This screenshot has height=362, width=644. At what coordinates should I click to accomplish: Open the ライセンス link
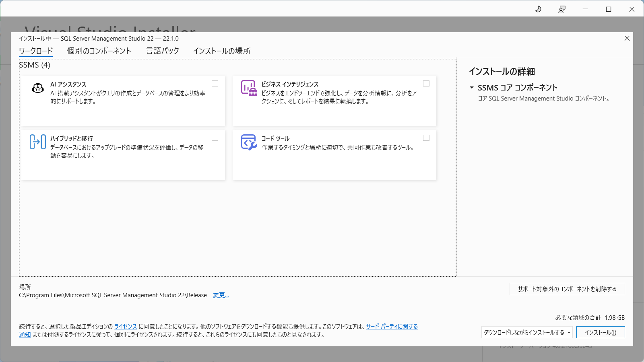(x=126, y=327)
